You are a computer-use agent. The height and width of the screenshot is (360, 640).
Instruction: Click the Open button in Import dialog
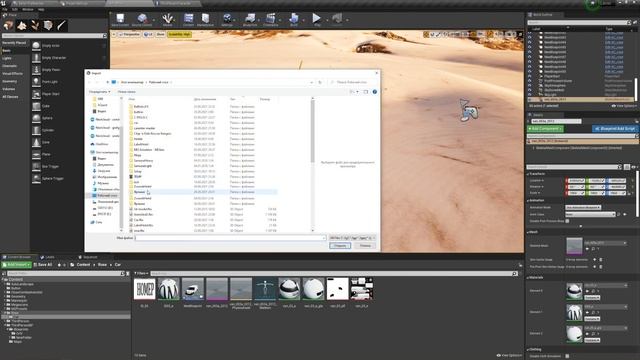click(x=340, y=246)
